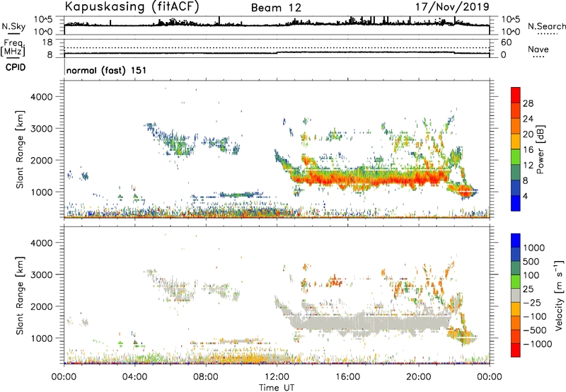Image resolution: width=566 pixels, height=392 pixels.
Task: Click the 'Nave' legend label
Action: coord(538,49)
